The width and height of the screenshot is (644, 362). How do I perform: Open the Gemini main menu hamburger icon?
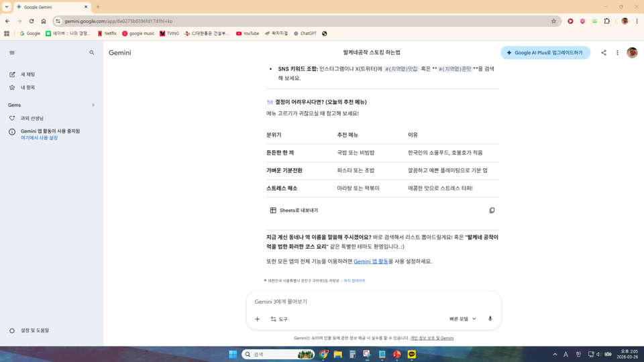(12, 52)
